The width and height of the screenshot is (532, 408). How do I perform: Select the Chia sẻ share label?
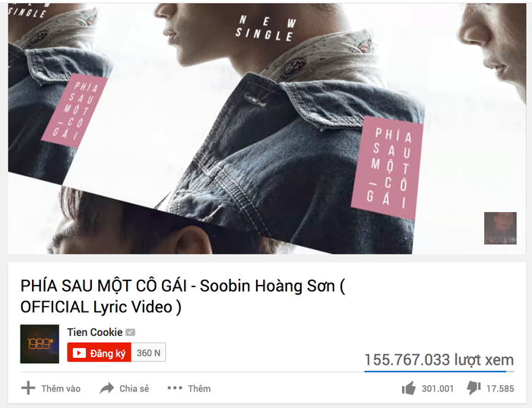tap(134, 388)
